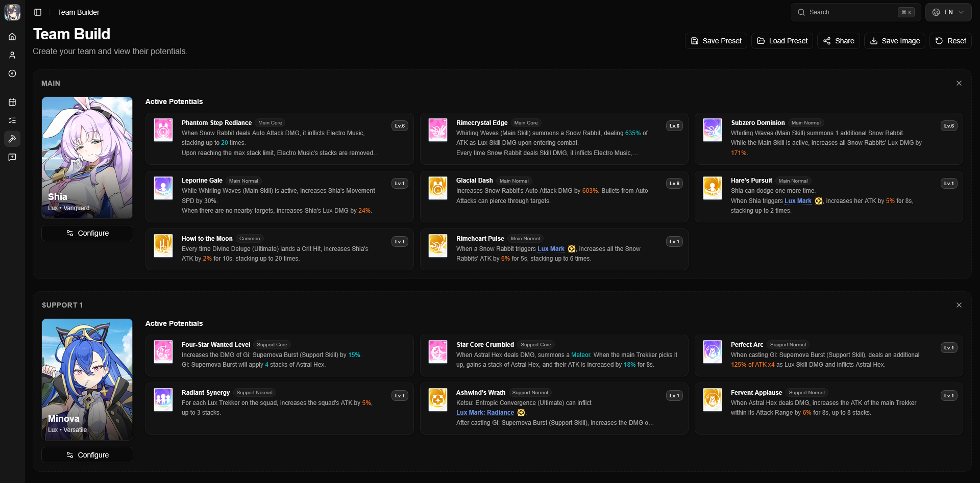The image size is (980, 483).
Task: Open the EN language dropdown
Action: (x=948, y=12)
